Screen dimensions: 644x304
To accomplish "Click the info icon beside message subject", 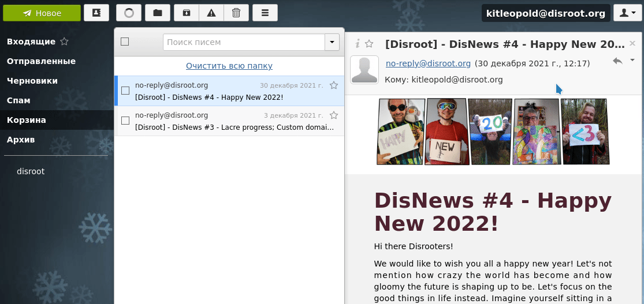I will click(x=358, y=44).
